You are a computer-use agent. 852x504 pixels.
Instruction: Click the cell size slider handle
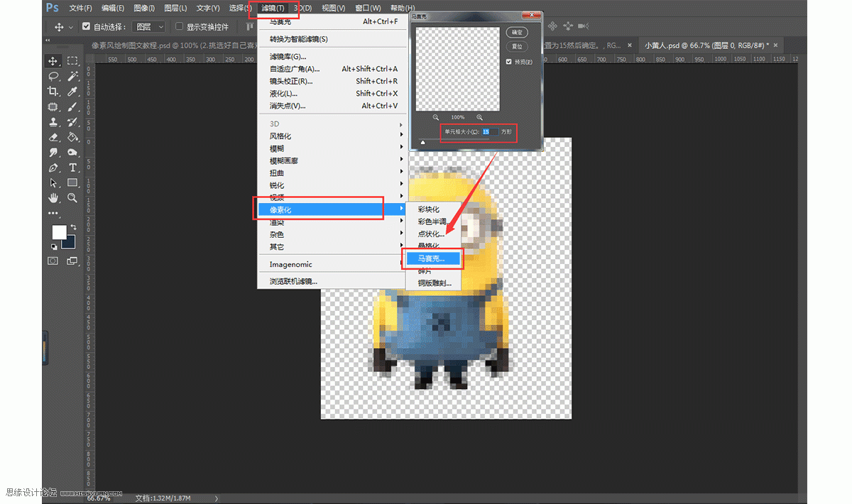pyautogui.click(x=423, y=141)
